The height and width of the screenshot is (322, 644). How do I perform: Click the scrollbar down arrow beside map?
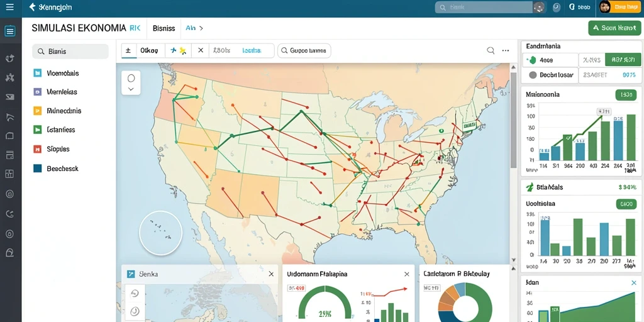coord(513,260)
